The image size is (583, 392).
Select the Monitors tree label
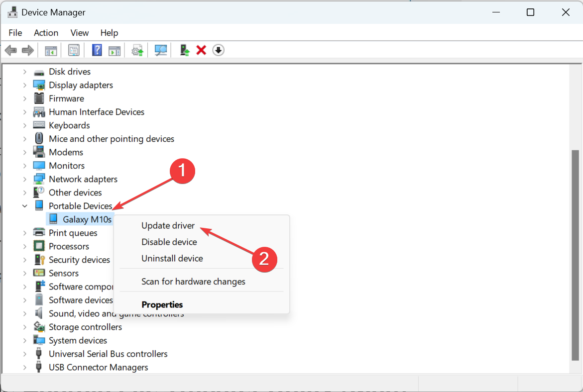[67, 166]
